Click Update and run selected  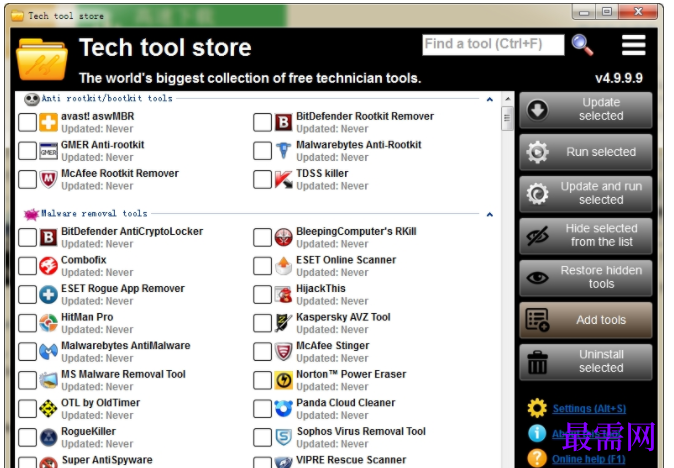(585, 194)
